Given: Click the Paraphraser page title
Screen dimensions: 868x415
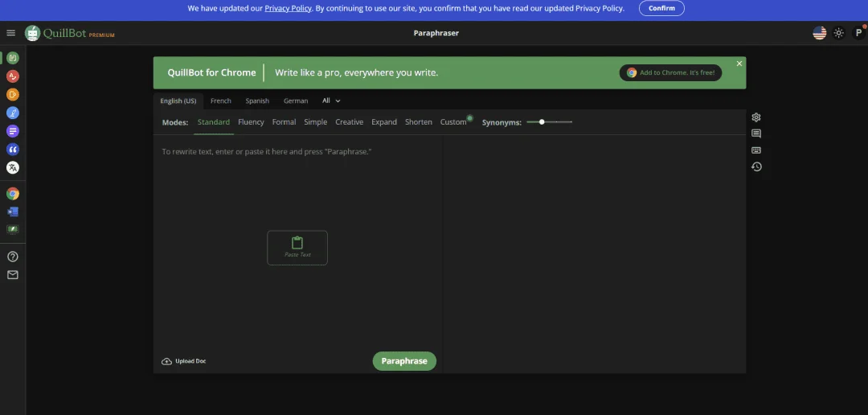Looking at the screenshot, I should (436, 33).
